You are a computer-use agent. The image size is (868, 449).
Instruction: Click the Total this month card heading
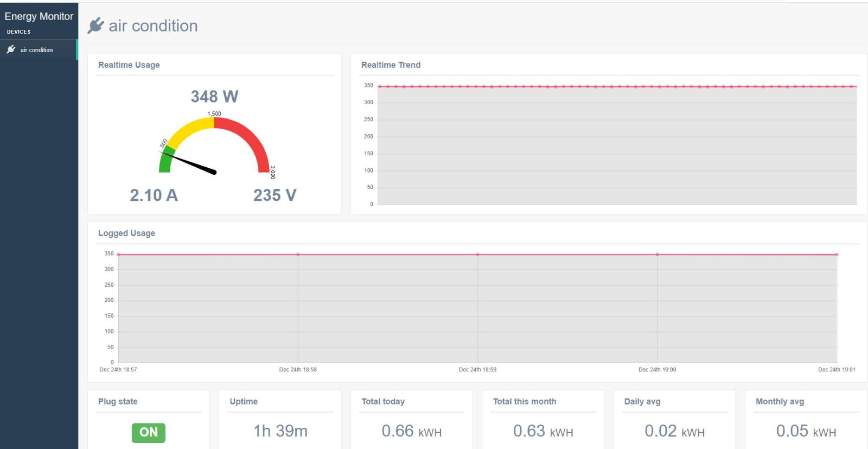525,402
